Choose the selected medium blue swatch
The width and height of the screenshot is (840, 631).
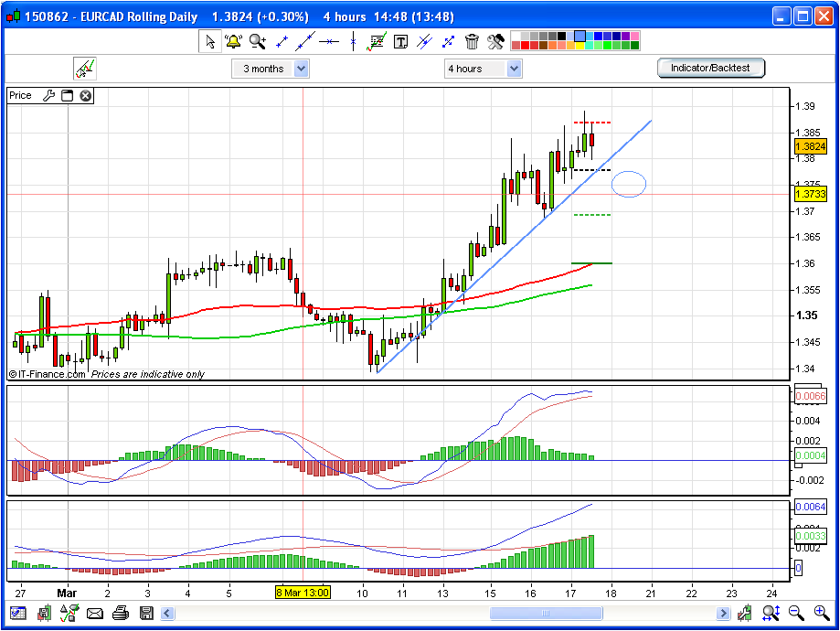579,36
